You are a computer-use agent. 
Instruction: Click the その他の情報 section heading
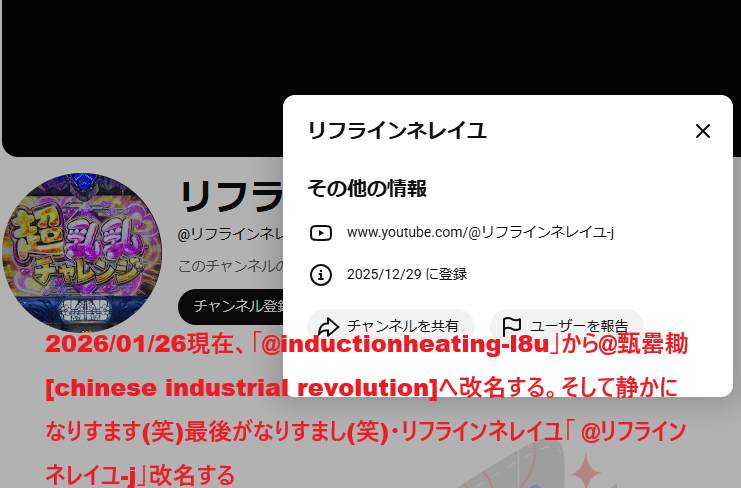click(367, 188)
